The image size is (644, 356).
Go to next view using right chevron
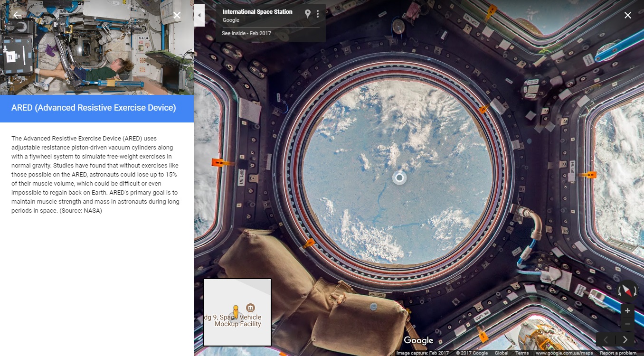[625, 339]
